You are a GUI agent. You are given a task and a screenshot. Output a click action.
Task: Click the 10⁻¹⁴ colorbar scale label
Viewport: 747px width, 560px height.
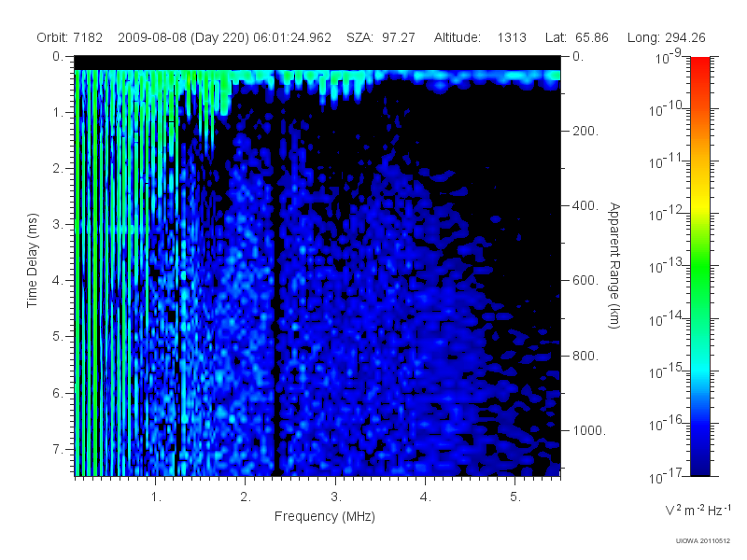pos(668,318)
